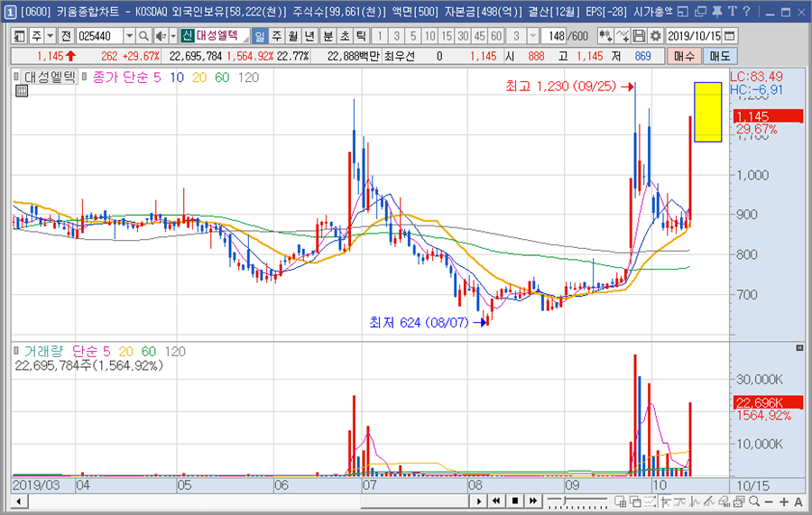Click the line overlay chart toolbar icon

(x=623, y=36)
